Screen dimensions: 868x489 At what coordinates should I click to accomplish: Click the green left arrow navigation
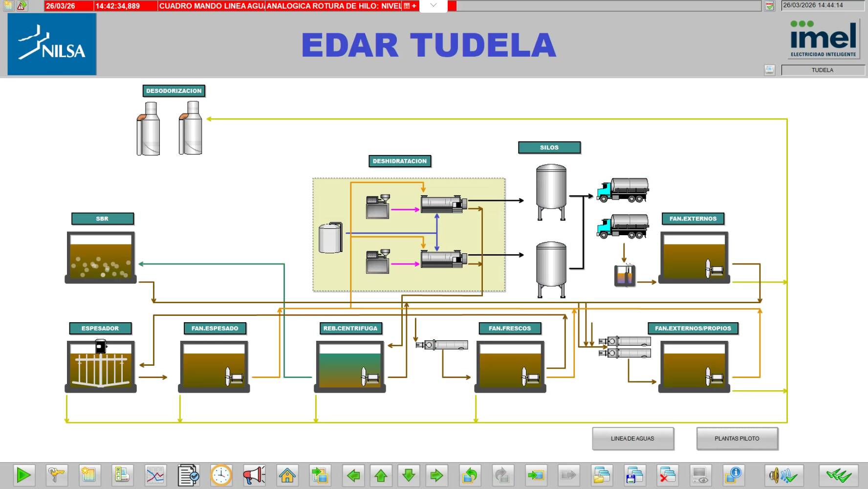(x=353, y=475)
